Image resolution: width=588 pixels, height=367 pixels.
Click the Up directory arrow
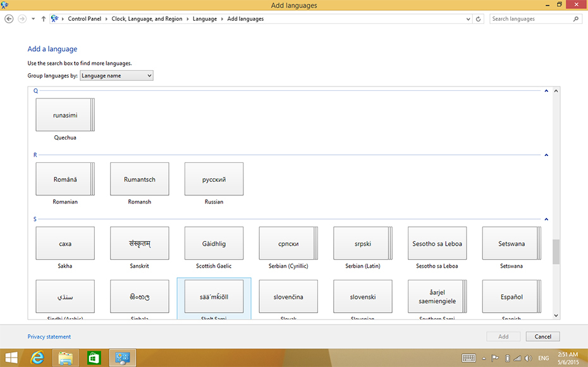(x=43, y=19)
